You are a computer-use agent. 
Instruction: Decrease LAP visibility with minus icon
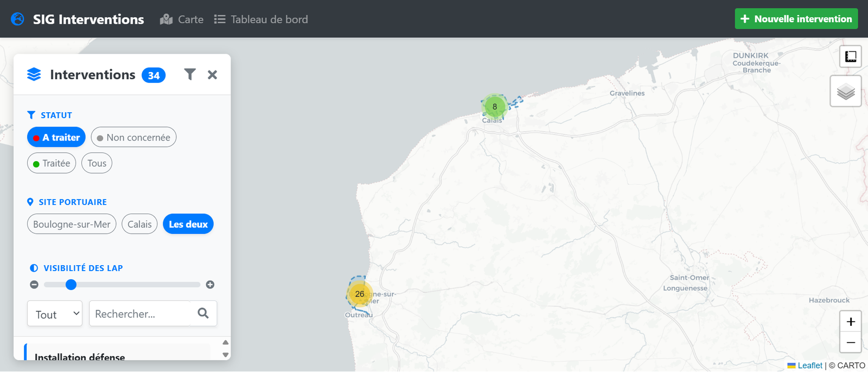coord(34,285)
